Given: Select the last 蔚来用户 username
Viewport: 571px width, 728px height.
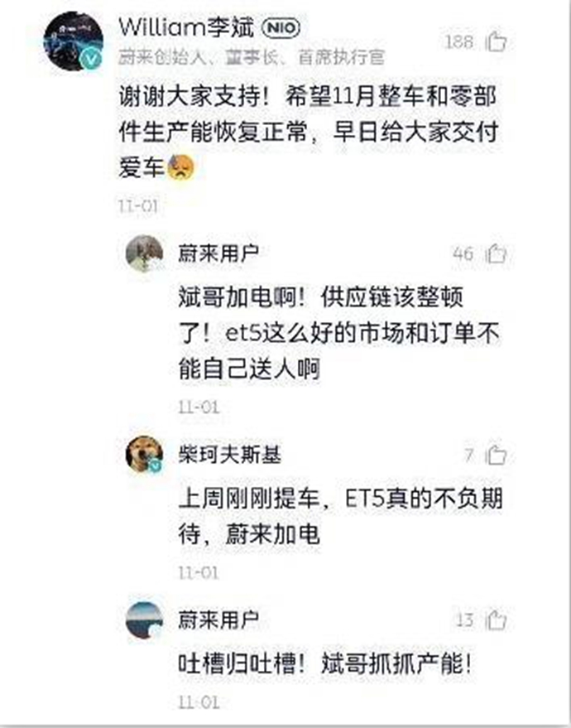Looking at the screenshot, I should (x=218, y=620).
